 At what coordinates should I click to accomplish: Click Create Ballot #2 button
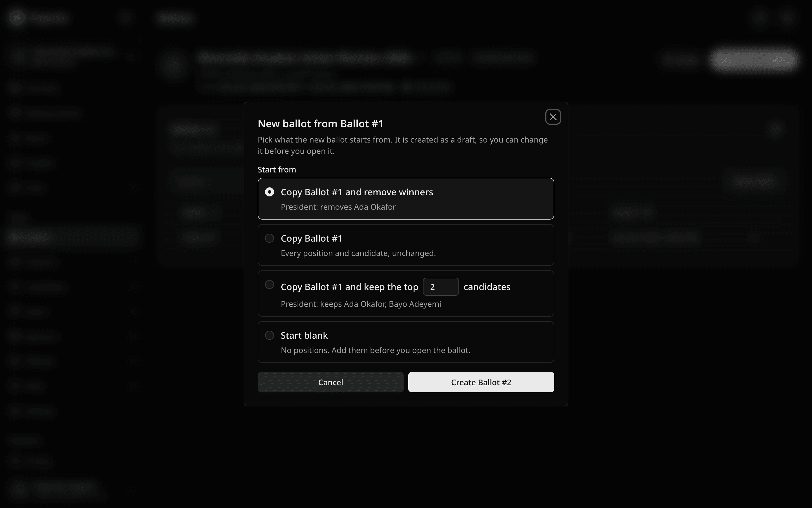(x=481, y=382)
